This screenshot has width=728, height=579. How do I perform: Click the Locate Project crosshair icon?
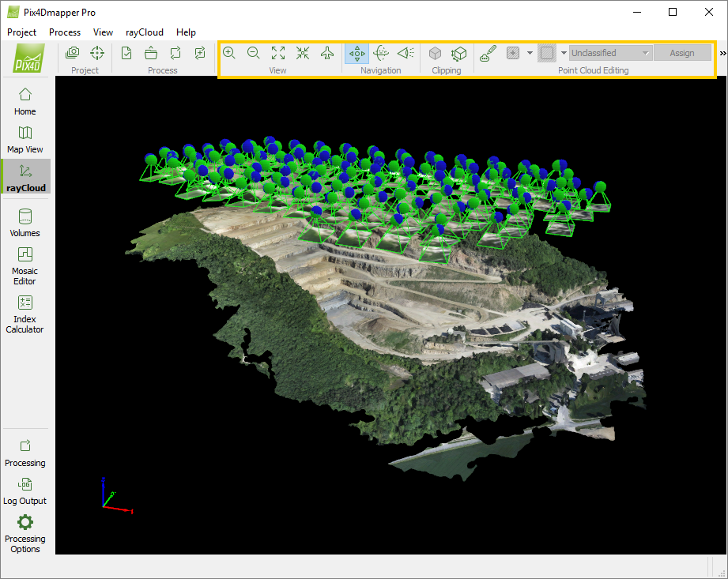pyautogui.click(x=96, y=52)
